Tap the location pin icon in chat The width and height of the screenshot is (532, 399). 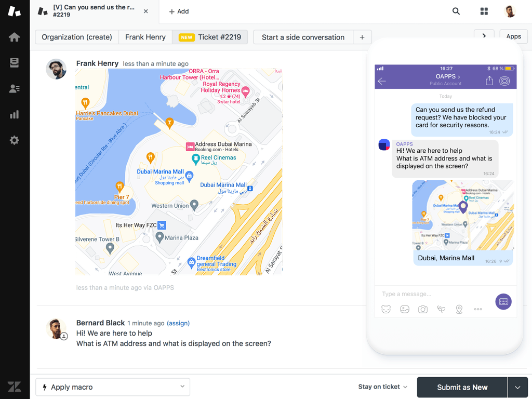pyautogui.click(x=459, y=309)
